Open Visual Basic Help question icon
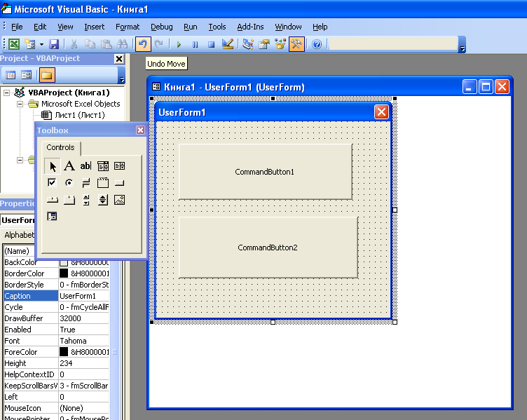Viewport: 527px width, 420px height. tap(317, 44)
